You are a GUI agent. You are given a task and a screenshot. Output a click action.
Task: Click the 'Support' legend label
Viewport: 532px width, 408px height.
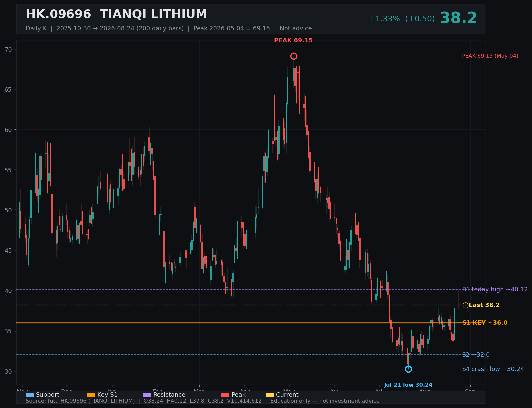point(48,395)
